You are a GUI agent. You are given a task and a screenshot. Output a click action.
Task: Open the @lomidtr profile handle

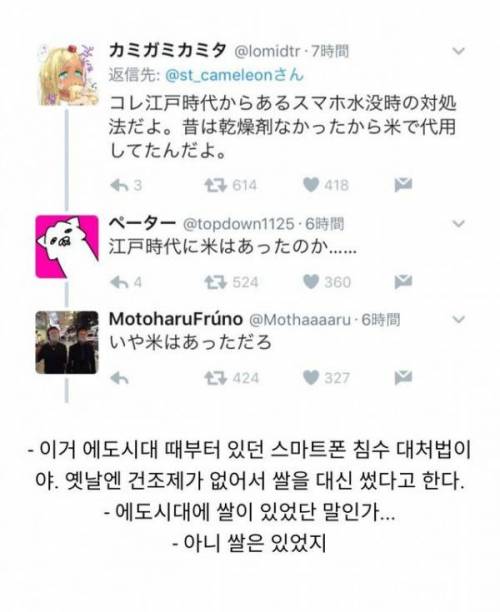tap(267, 51)
